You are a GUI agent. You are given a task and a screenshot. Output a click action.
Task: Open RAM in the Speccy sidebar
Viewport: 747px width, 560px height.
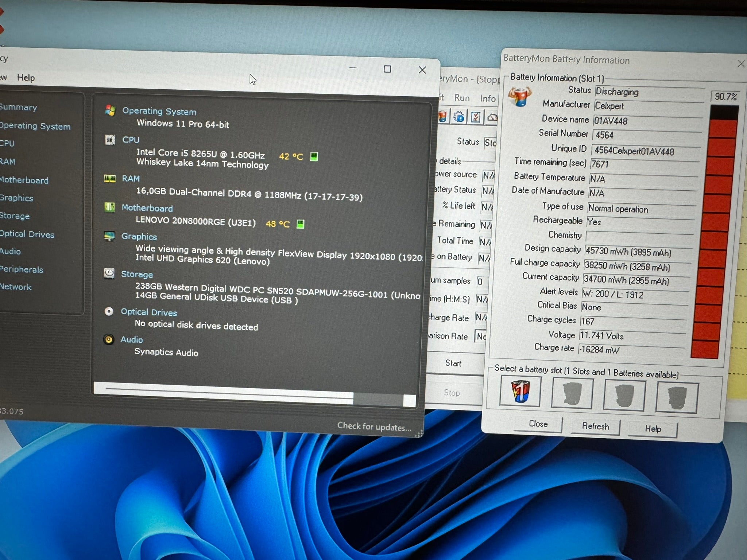click(x=8, y=162)
